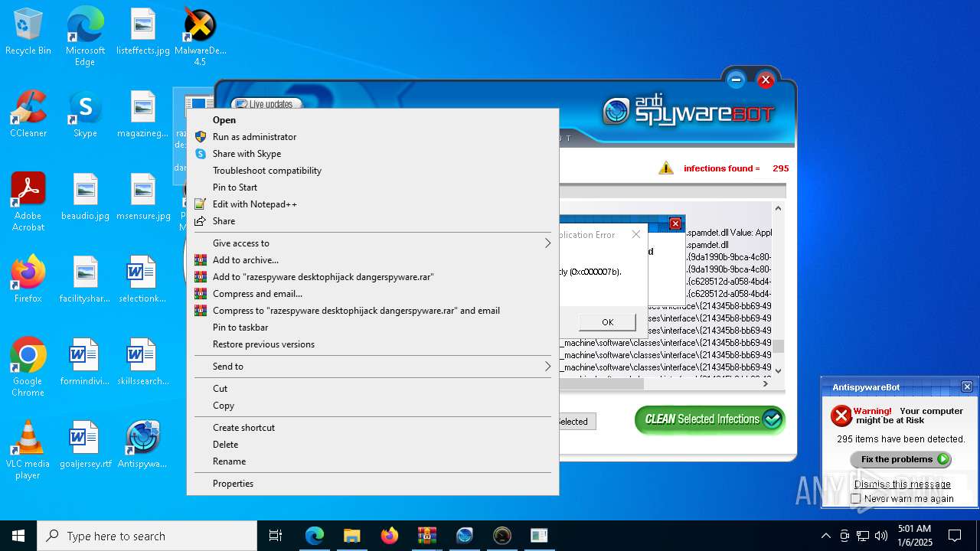This screenshot has height=551, width=980.
Task: Choose Share with Skype option
Action: (372, 154)
